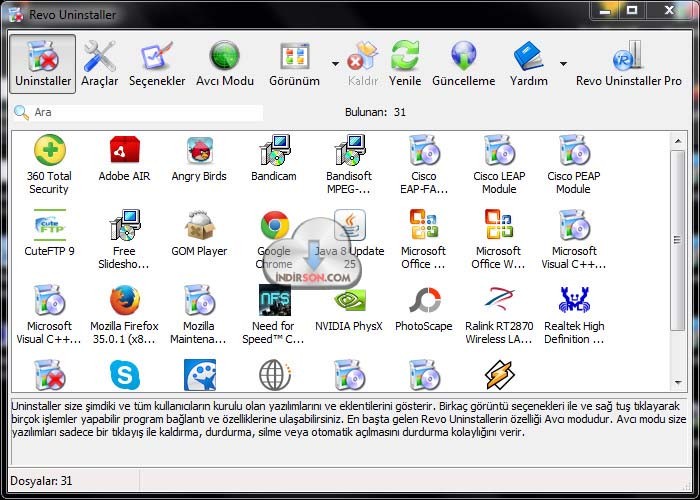This screenshot has width=700, height=500.
Task: Select Cisco EAP-FA... module
Action: click(x=424, y=165)
